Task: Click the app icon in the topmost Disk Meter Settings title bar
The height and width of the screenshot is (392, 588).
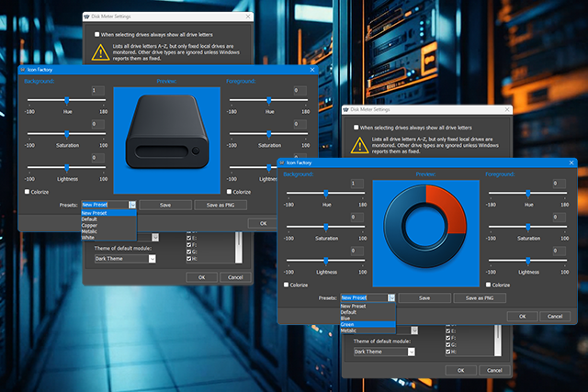Action: coord(86,17)
